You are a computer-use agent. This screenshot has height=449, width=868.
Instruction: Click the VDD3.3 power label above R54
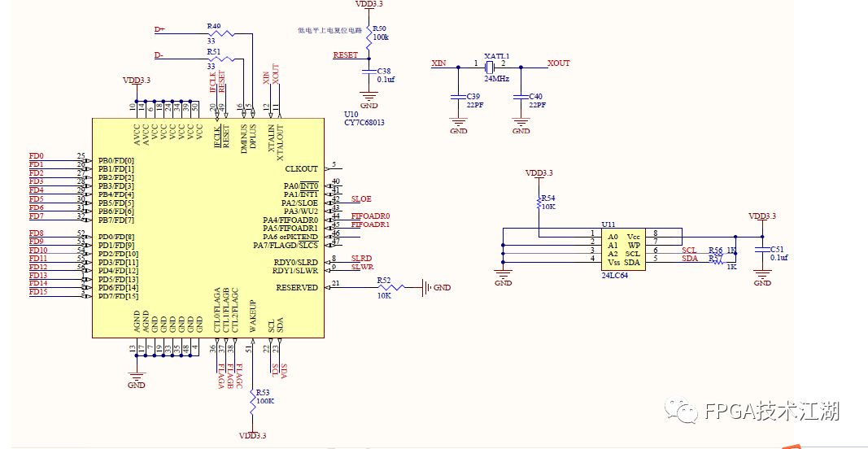coord(539,173)
